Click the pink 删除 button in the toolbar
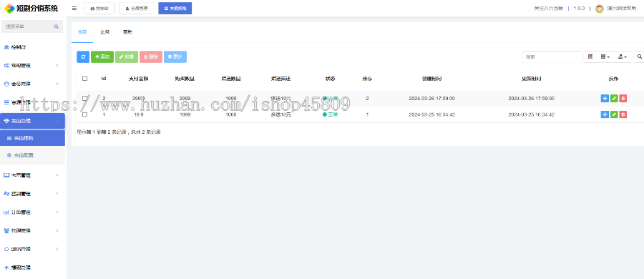Screen dimensions: 644x279 tap(151, 57)
